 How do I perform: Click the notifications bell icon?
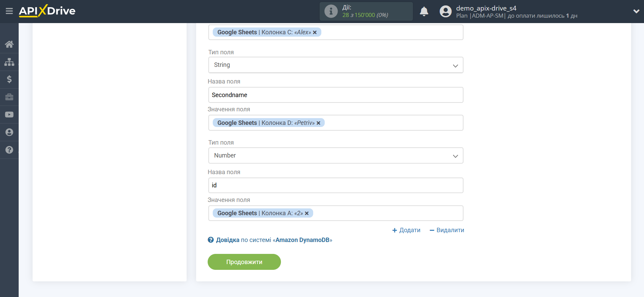[x=424, y=12]
